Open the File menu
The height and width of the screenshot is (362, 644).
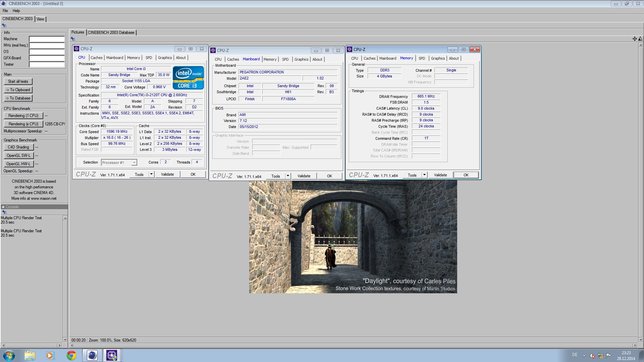[5, 11]
